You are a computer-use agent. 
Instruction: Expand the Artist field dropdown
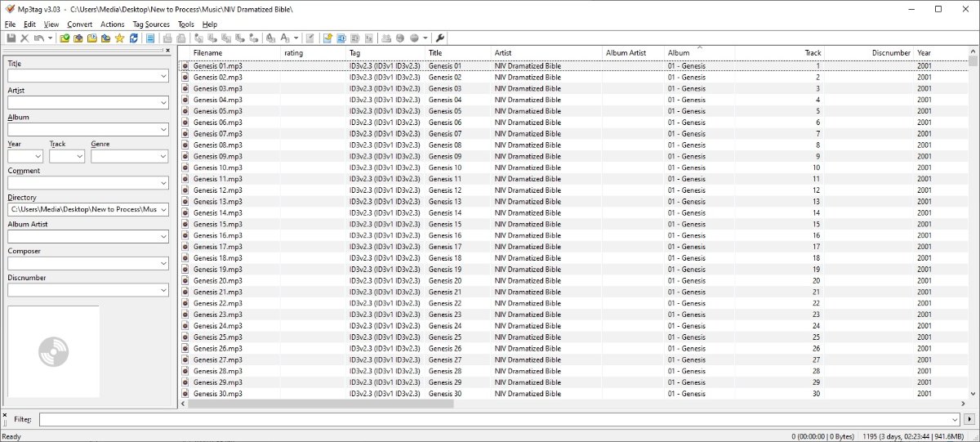[x=163, y=103]
